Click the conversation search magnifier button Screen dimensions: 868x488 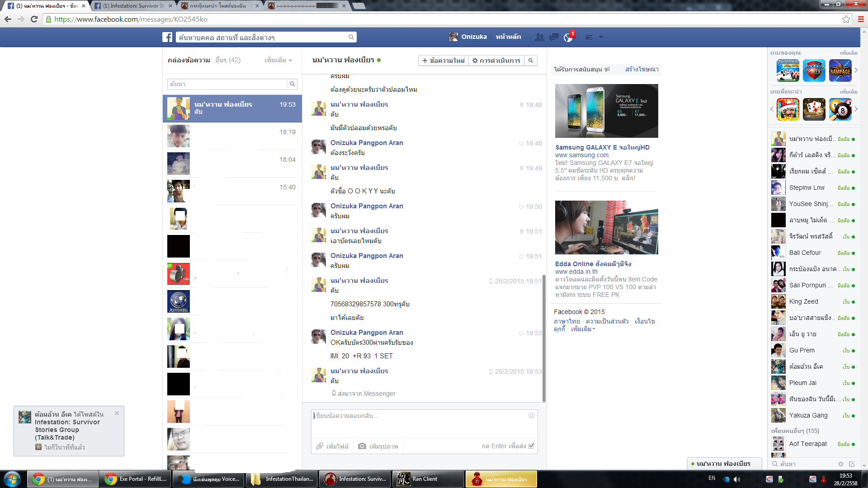coord(531,61)
